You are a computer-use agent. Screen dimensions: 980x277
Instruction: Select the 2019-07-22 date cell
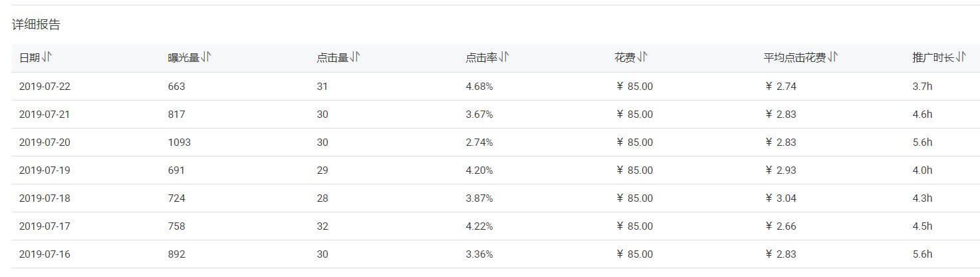[44, 87]
